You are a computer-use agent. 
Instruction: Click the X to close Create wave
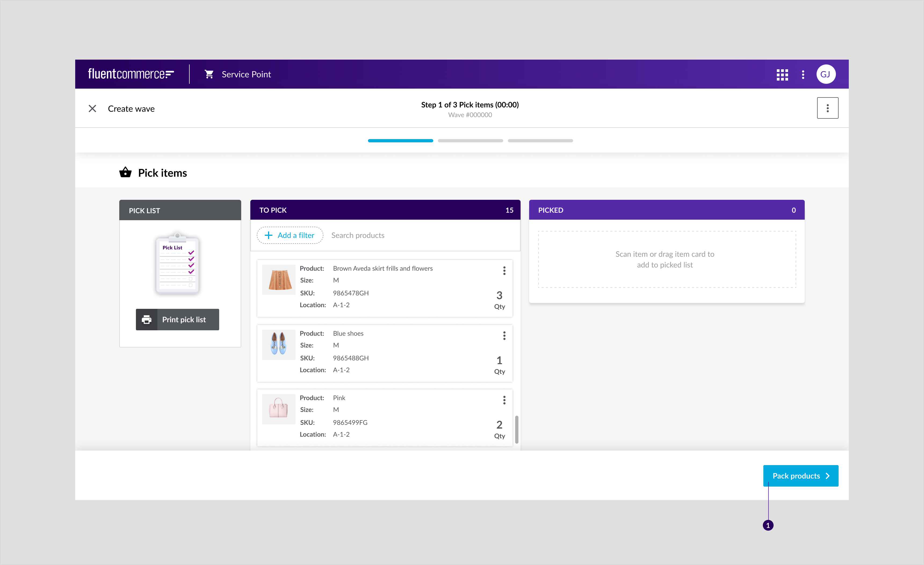coord(92,108)
